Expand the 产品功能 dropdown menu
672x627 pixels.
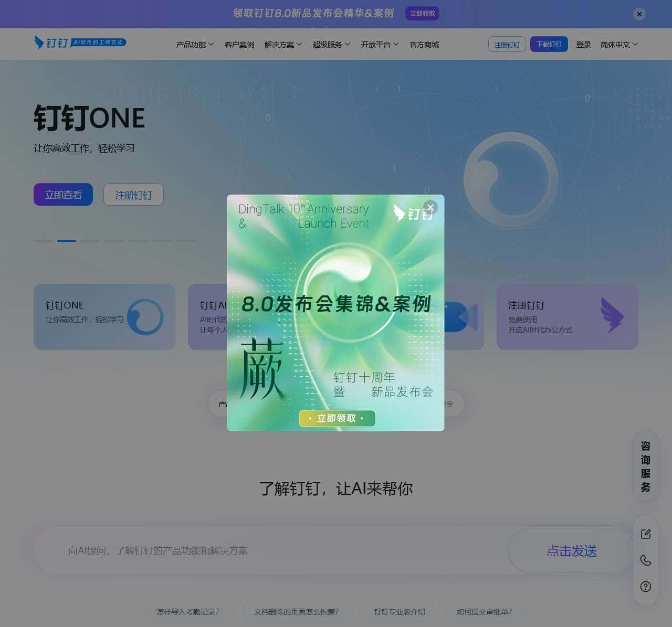[194, 45]
